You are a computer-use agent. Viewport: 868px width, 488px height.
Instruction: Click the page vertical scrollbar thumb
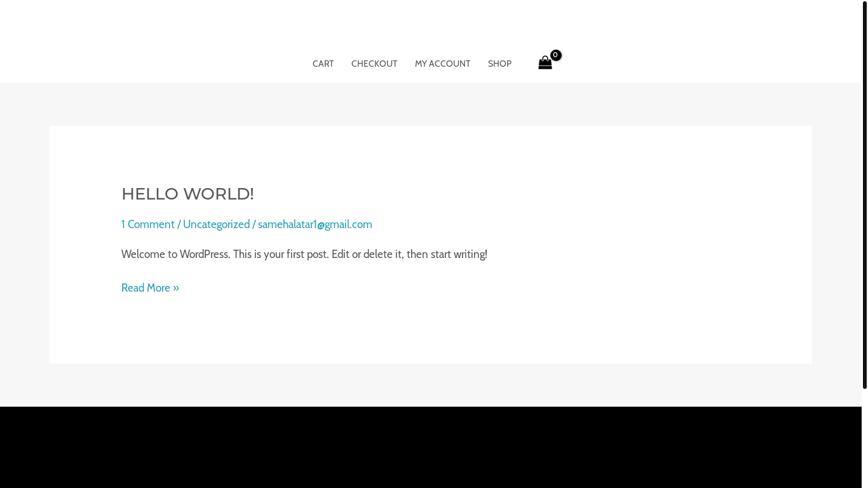865,194
